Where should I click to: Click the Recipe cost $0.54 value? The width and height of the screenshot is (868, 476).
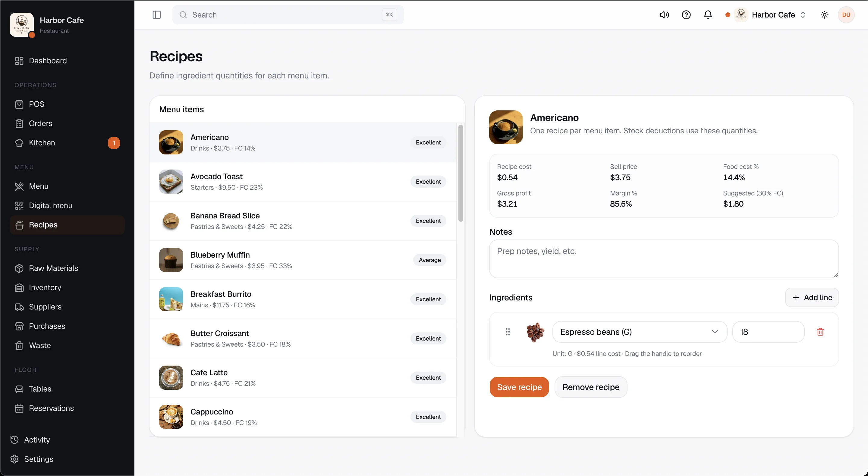pos(507,177)
